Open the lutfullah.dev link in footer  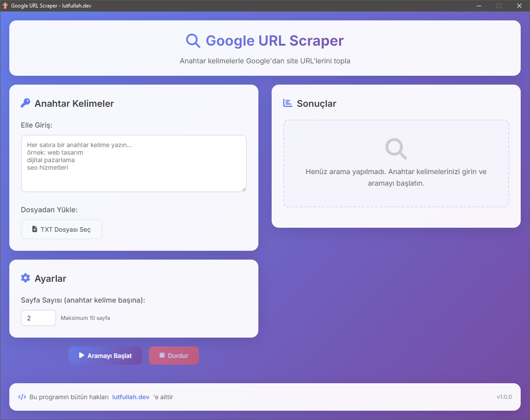click(131, 397)
